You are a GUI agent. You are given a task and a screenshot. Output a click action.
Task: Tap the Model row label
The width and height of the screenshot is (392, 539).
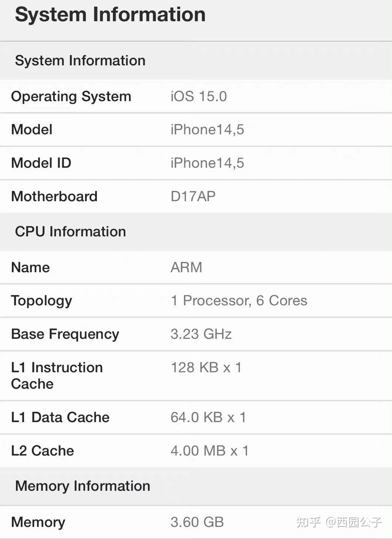pos(32,129)
